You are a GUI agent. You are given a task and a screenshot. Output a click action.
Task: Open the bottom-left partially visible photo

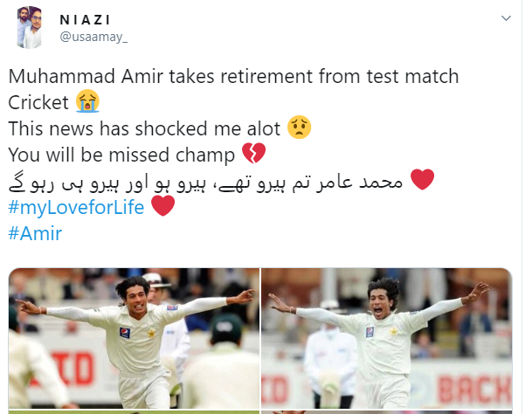tap(134, 412)
